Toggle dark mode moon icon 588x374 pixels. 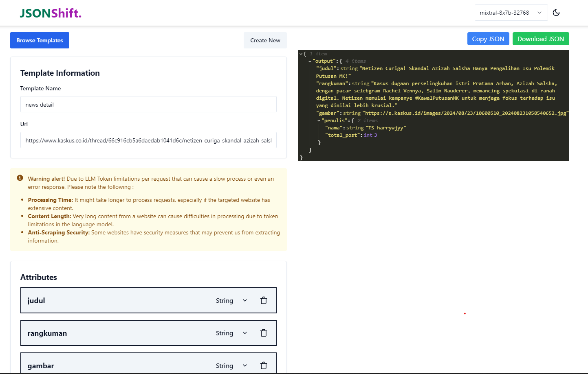556,13
